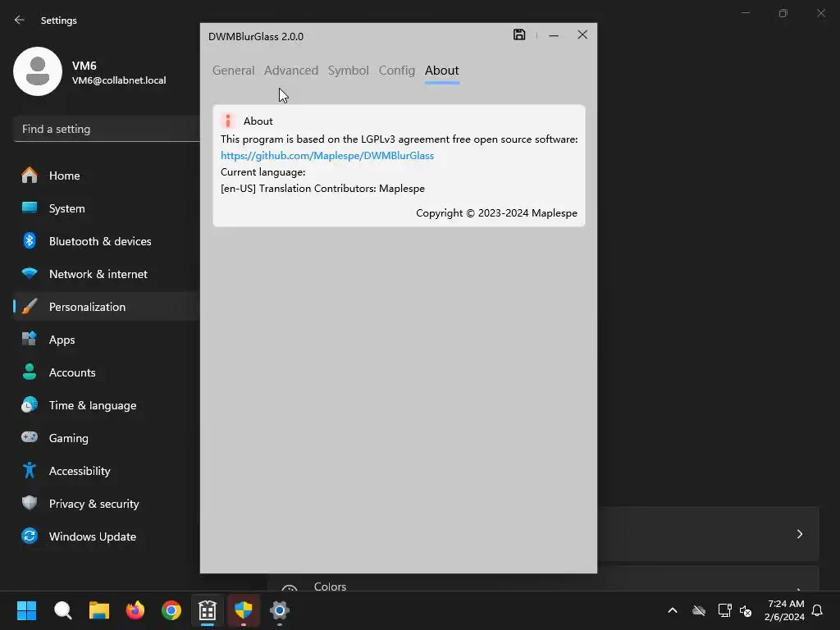Image resolution: width=840 pixels, height=630 pixels.
Task: Open the notification bell
Action: click(817, 610)
